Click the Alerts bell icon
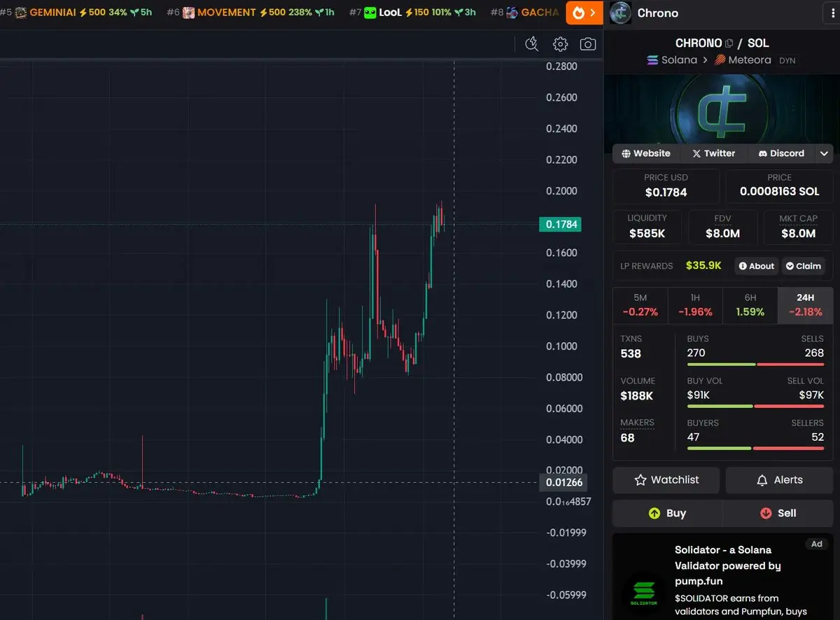The image size is (840, 620). pos(762,480)
